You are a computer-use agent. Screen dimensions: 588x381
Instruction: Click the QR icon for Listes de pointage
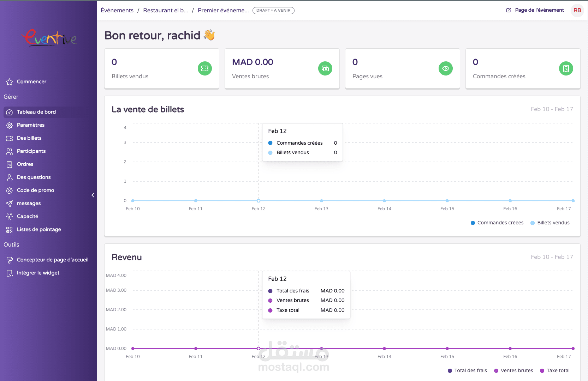[x=10, y=230]
